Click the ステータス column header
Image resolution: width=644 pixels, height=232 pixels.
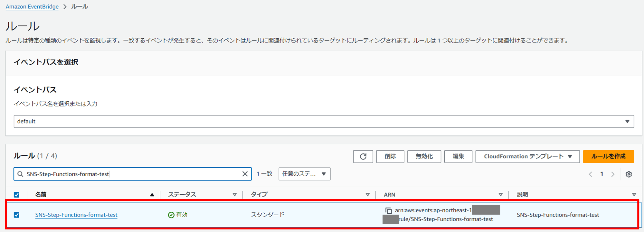182,195
